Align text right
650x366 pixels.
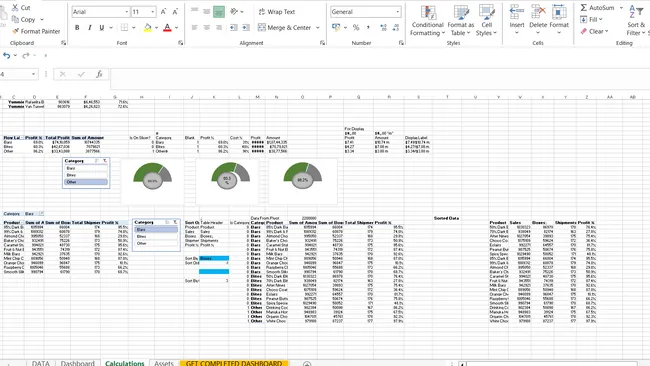click(x=219, y=27)
